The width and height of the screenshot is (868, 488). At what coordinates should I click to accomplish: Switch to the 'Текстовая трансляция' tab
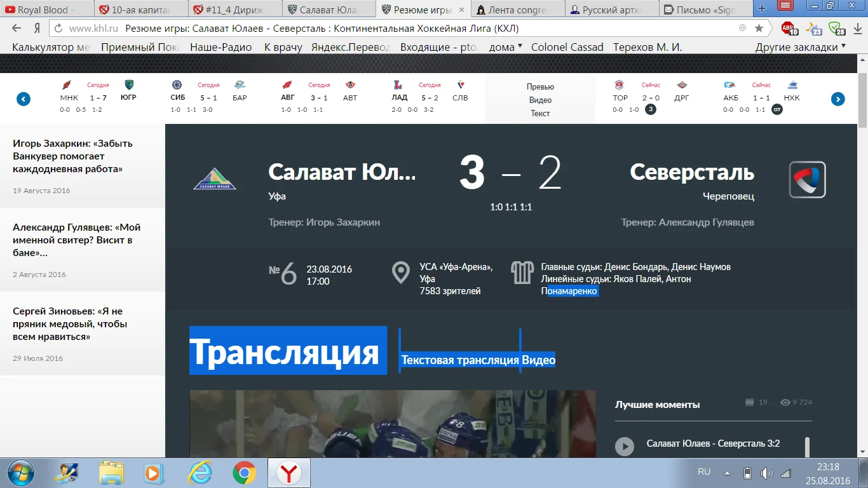pyautogui.click(x=460, y=360)
